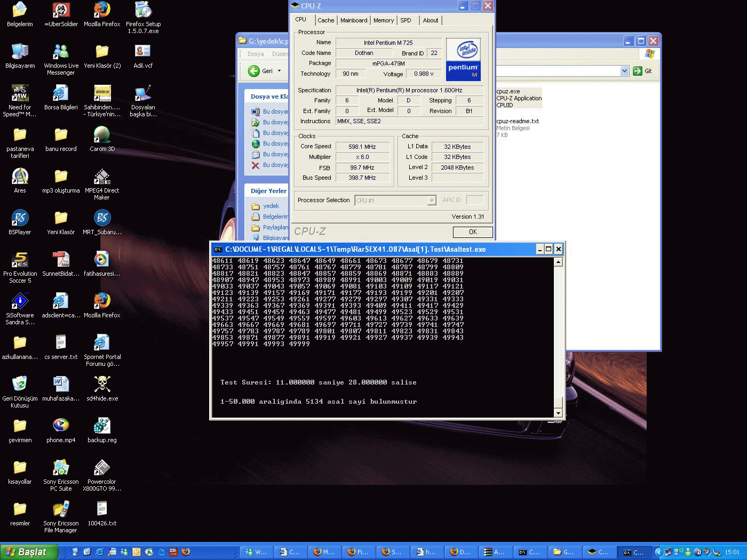Select the CPU tab in CPU-Z
Viewport: 747px width, 560px height.
point(301,19)
